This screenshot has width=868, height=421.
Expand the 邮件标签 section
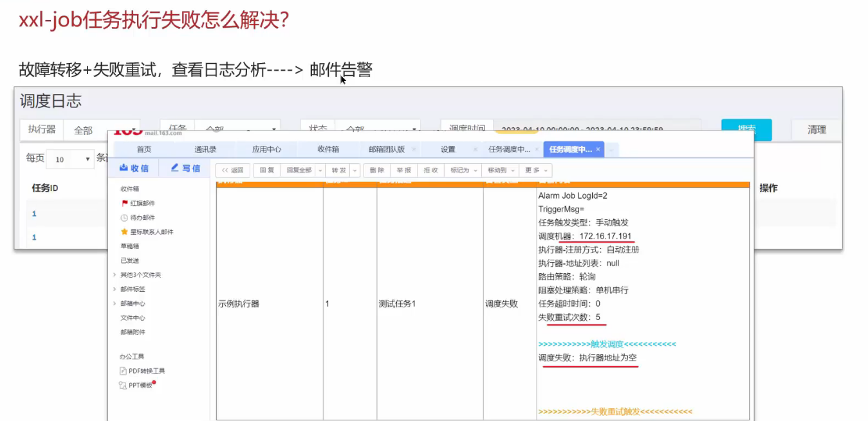tap(115, 289)
